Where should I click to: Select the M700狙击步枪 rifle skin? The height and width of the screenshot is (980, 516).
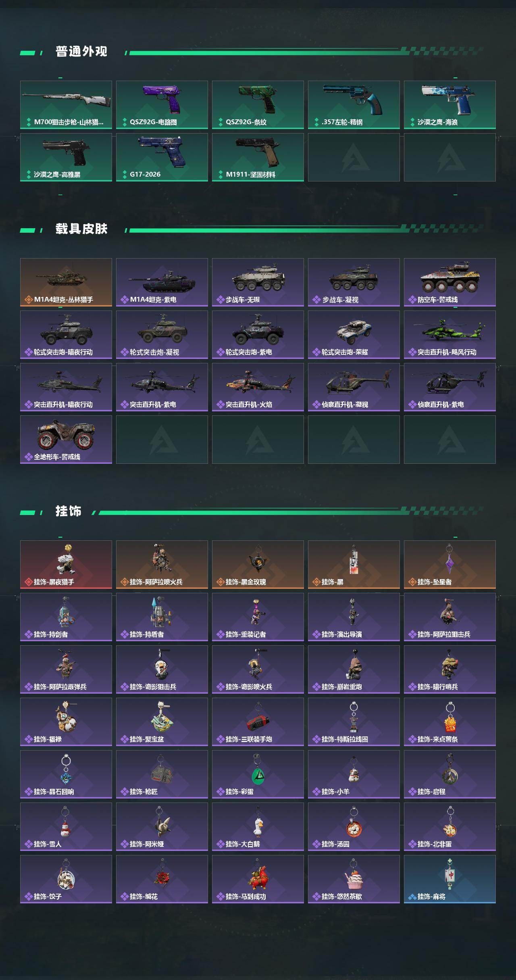(66, 105)
